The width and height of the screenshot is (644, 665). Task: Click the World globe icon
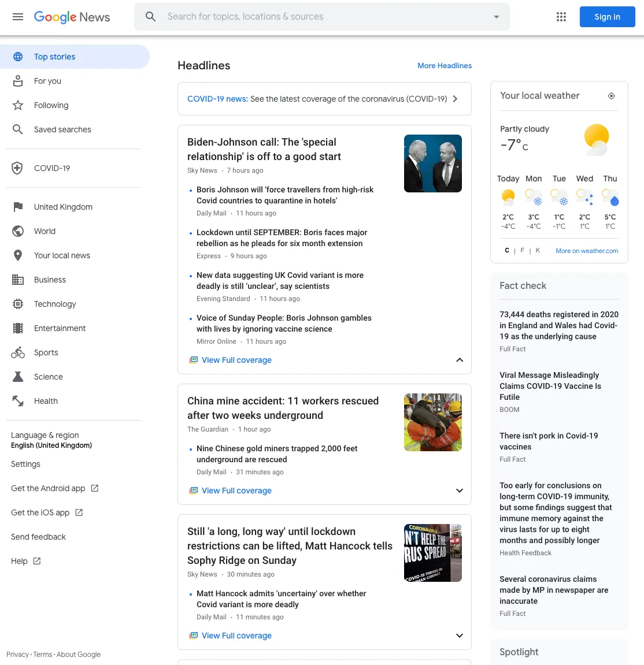(x=18, y=231)
